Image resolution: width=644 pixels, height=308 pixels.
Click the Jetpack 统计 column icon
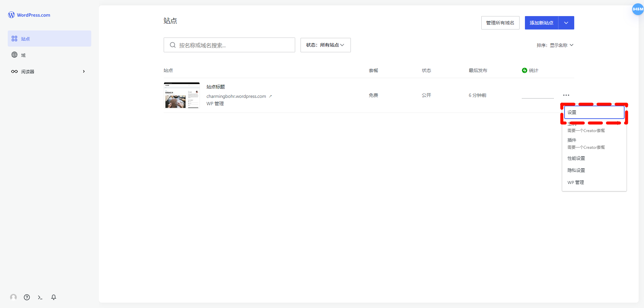pos(525,70)
